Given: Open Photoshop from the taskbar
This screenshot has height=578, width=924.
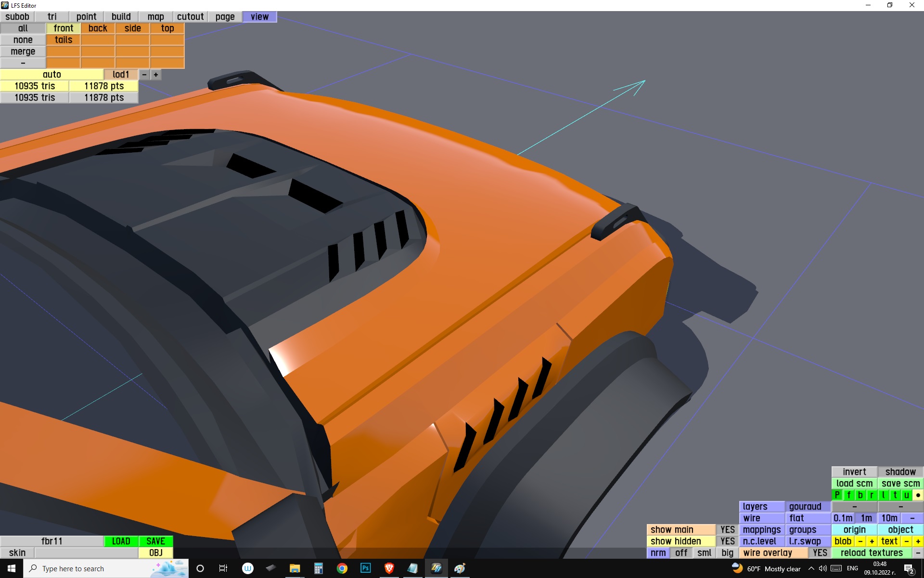Looking at the screenshot, I should click(365, 568).
